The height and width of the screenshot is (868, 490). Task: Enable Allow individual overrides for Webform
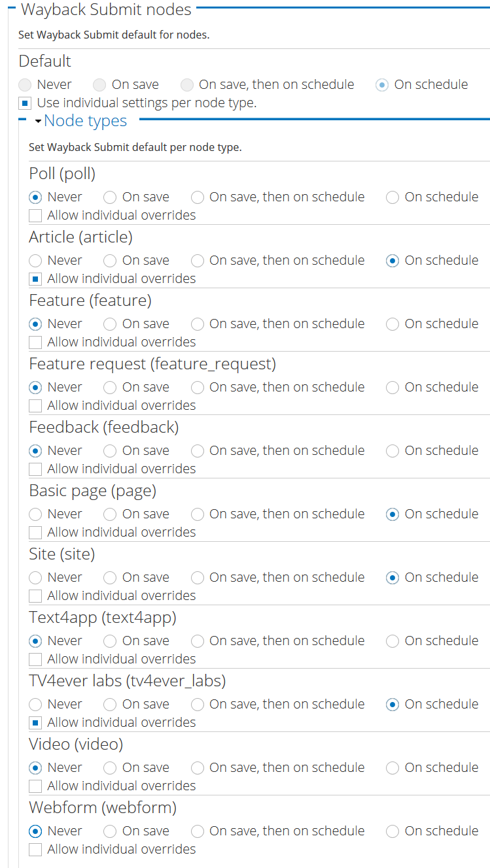pos(35,849)
